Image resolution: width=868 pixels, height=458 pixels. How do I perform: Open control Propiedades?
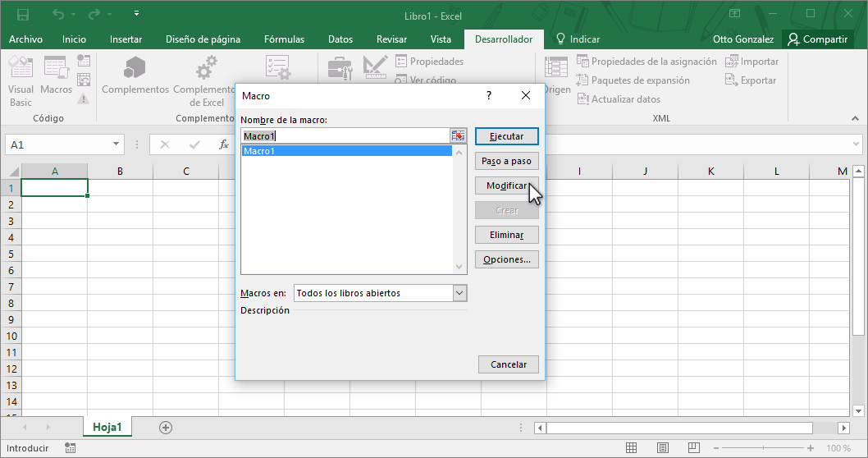pos(430,62)
